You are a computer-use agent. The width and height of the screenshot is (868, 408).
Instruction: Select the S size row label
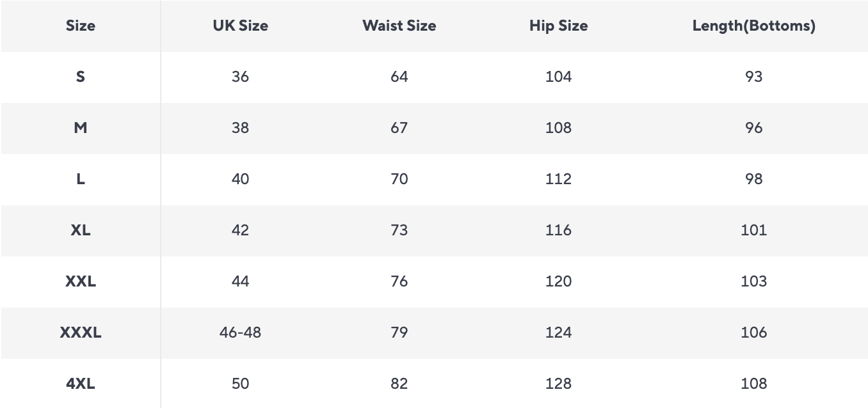point(81,77)
